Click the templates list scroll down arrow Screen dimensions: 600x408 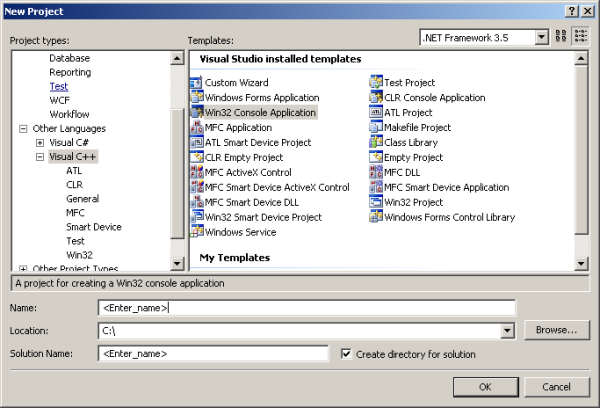pos(581,263)
